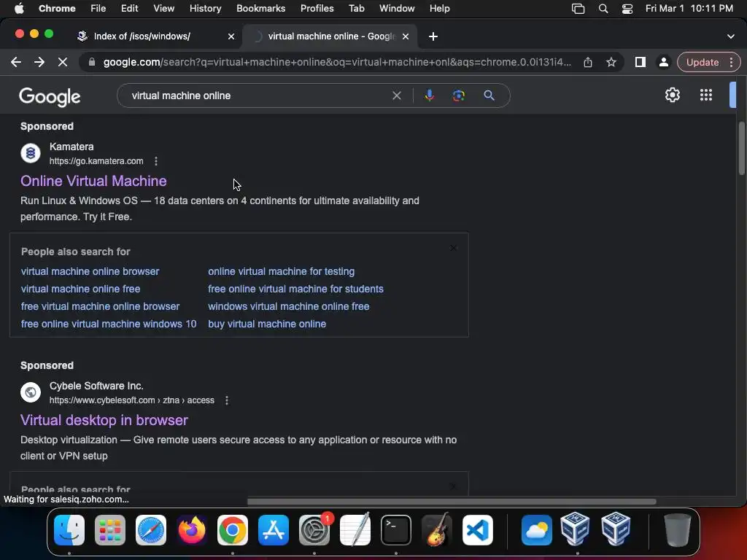747x560 pixels.
Task: Open the Chrome menu in menu bar
Action: click(57, 9)
